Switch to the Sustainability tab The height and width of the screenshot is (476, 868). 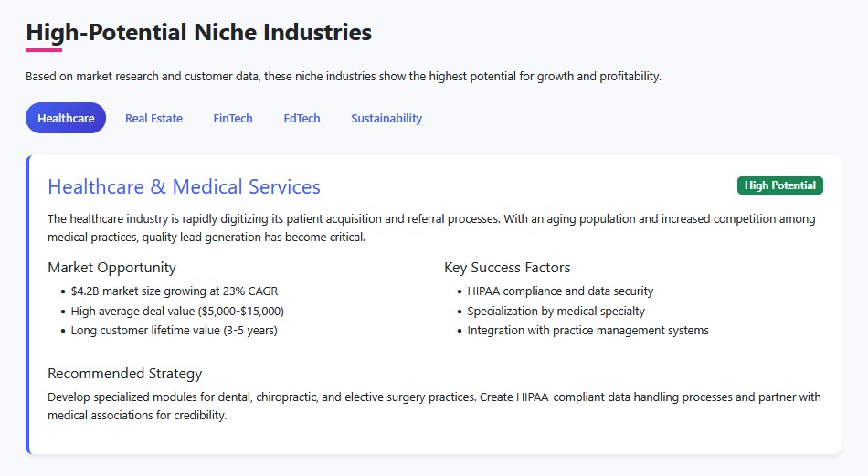tap(386, 118)
